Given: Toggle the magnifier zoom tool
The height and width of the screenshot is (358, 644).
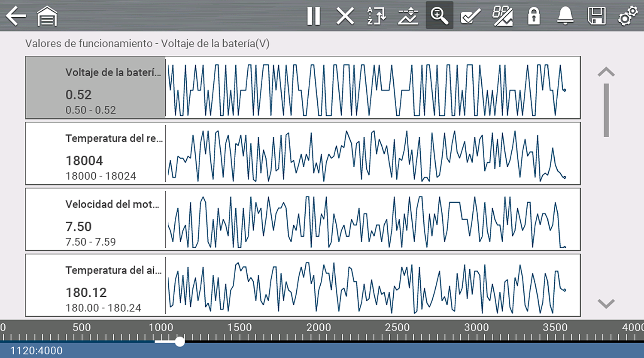Looking at the screenshot, I should coord(439,15).
